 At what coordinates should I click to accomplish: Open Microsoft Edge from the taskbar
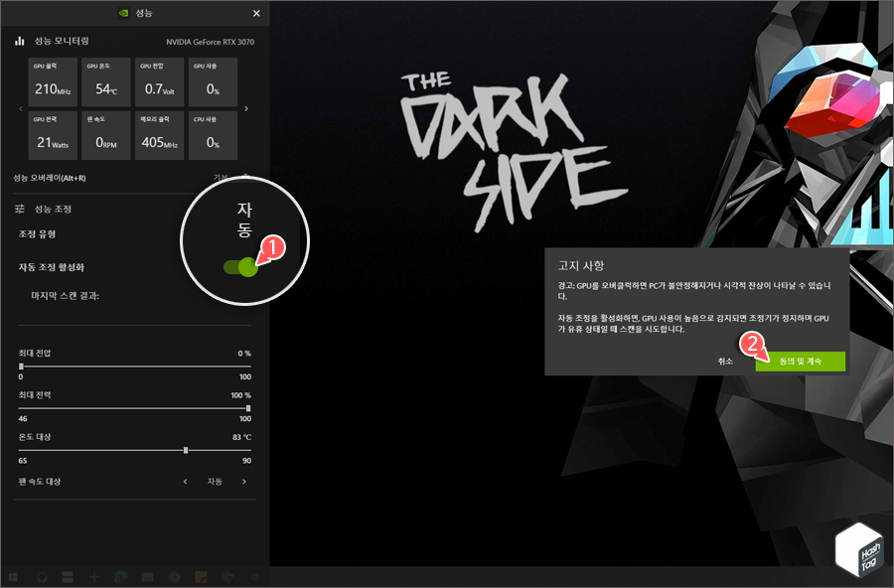120,577
